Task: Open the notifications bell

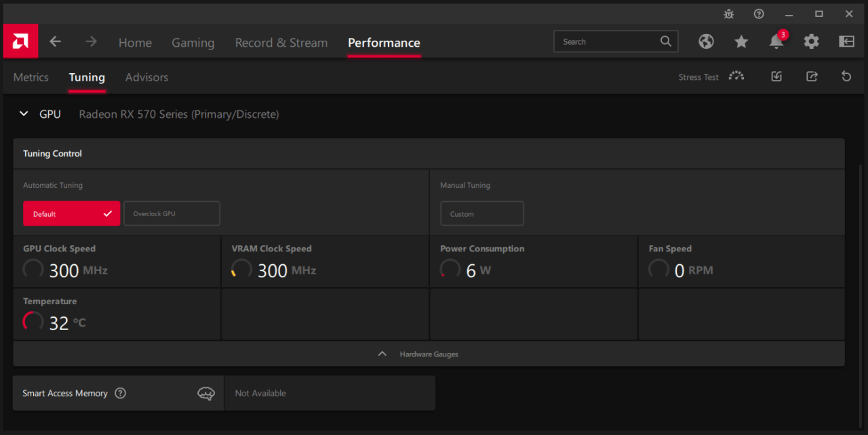Action: click(776, 42)
